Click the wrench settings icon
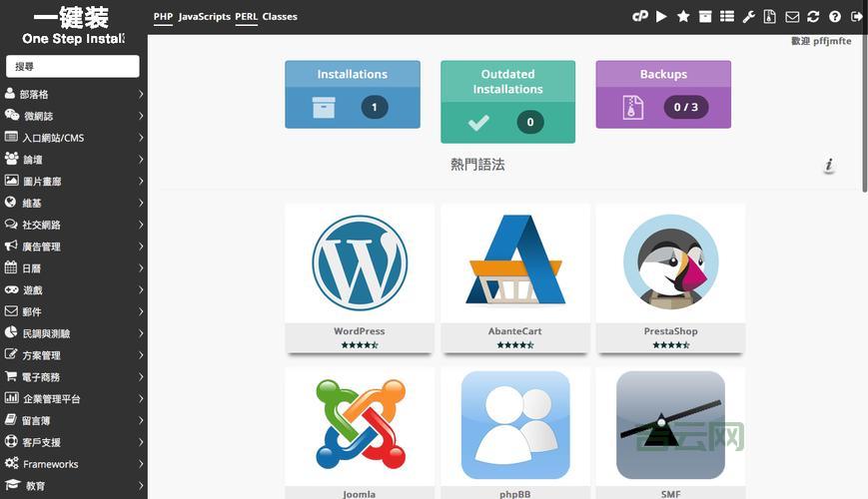The width and height of the screenshot is (868, 499). tap(748, 17)
